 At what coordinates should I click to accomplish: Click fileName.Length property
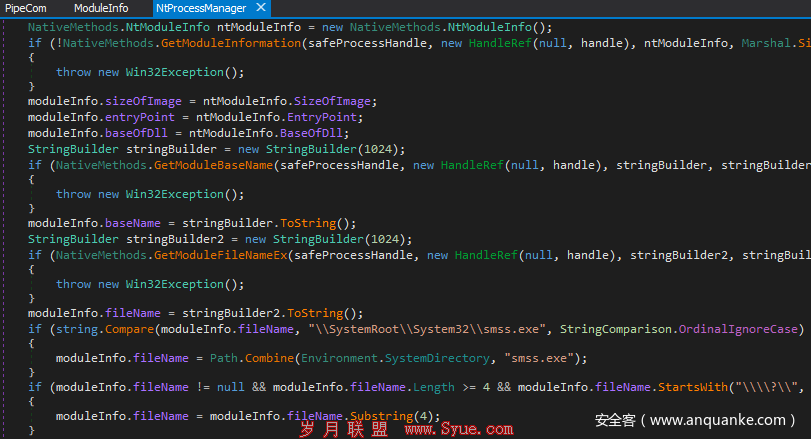(402, 387)
